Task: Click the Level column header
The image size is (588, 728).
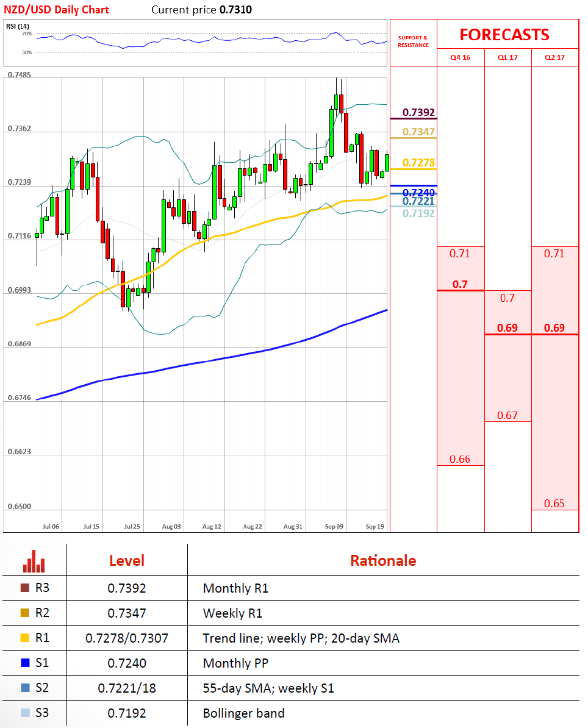Action: point(127,560)
